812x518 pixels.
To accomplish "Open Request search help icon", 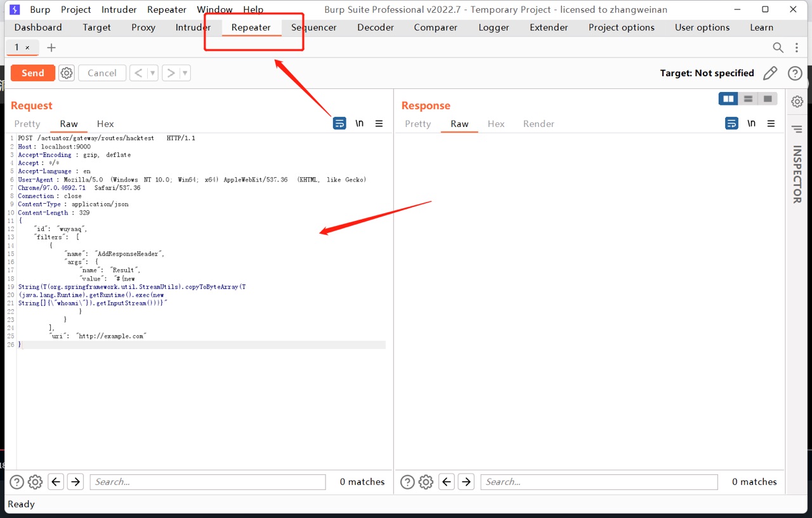I will click(17, 482).
